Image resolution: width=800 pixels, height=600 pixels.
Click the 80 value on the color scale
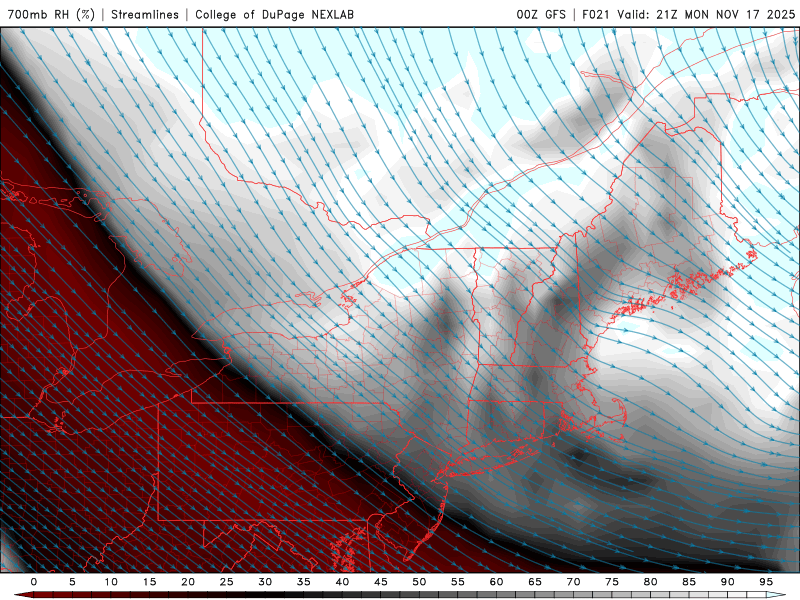[651, 582]
